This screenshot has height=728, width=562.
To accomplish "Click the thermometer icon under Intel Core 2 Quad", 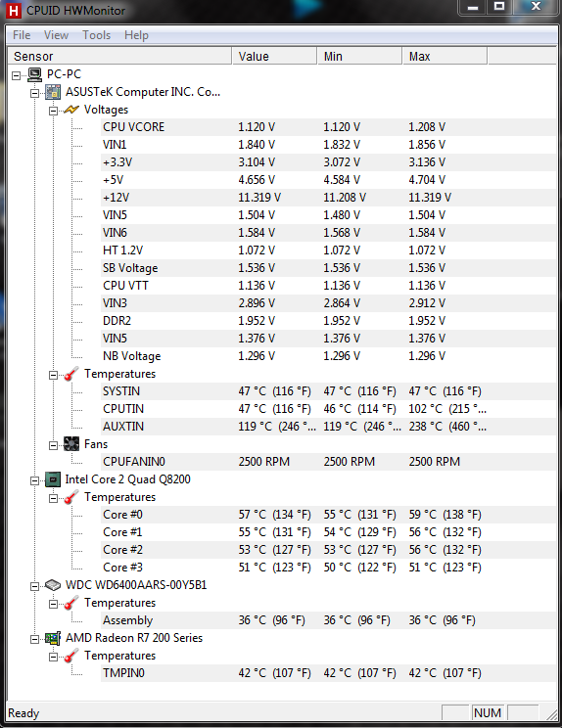I will (x=71, y=497).
